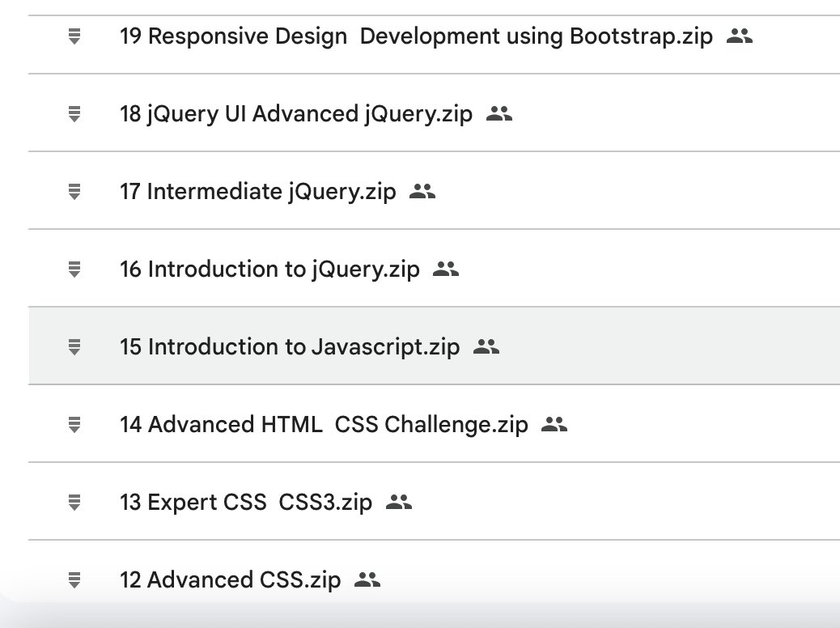This screenshot has width=840, height=628.
Task: Click shared people icon on 13 Expert CSS row
Action: [399, 502]
